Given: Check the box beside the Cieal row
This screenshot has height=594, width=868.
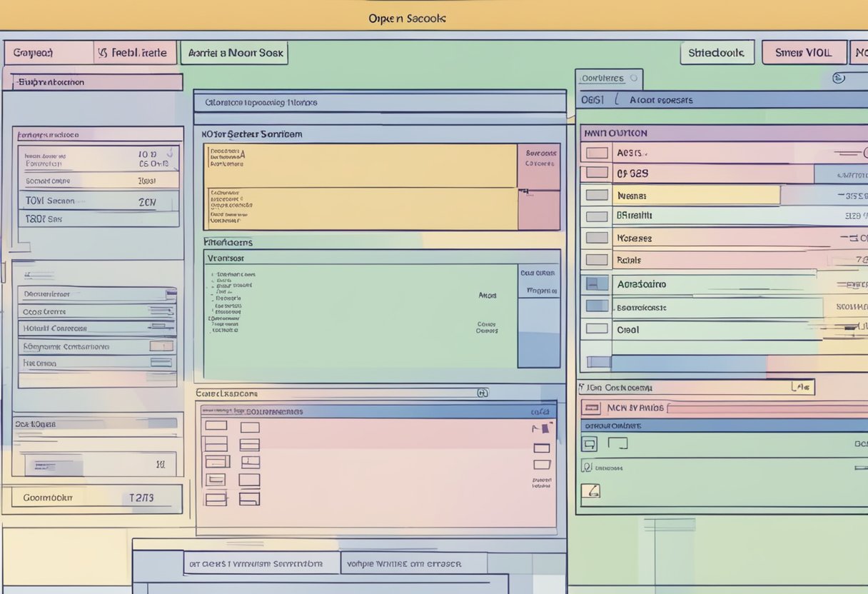Looking at the screenshot, I should click(596, 329).
